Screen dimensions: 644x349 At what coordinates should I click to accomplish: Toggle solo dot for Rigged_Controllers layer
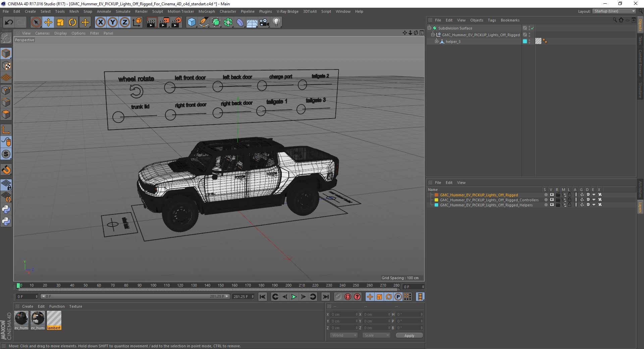(x=546, y=200)
